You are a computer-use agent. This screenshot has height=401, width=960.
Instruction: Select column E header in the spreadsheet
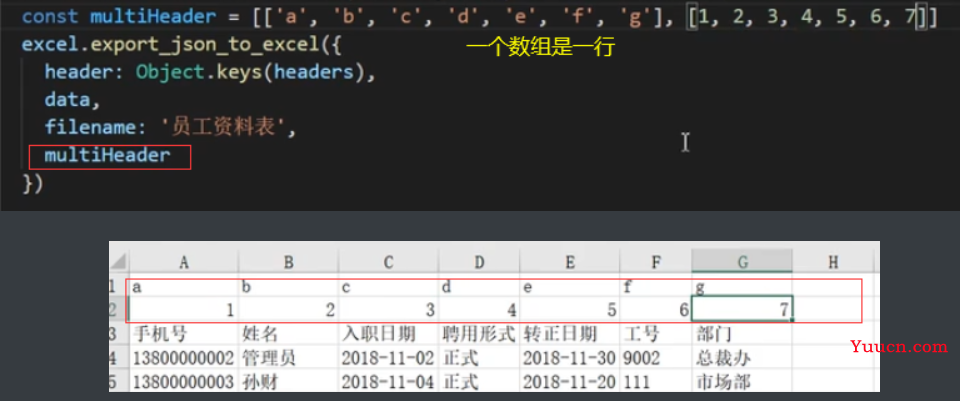(x=569, y=263)
